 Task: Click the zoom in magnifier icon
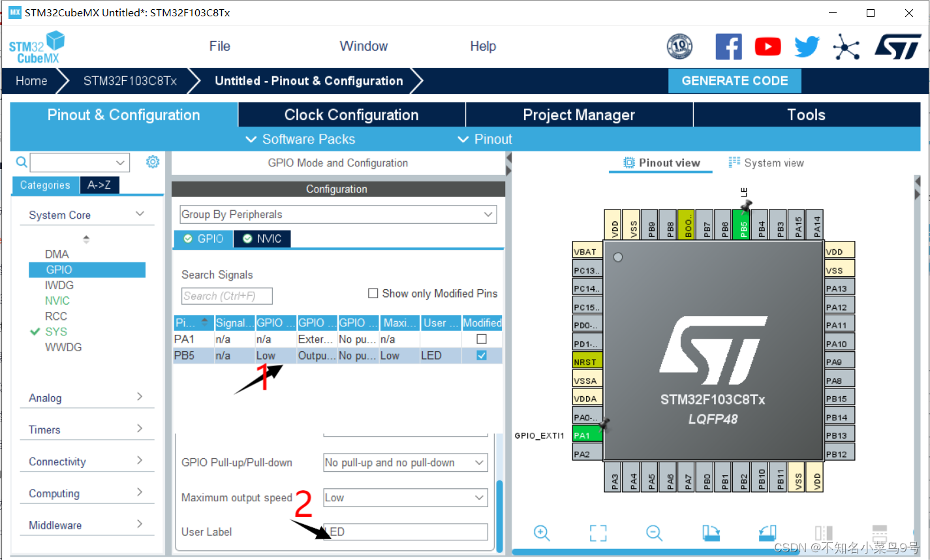coord(542,533)
